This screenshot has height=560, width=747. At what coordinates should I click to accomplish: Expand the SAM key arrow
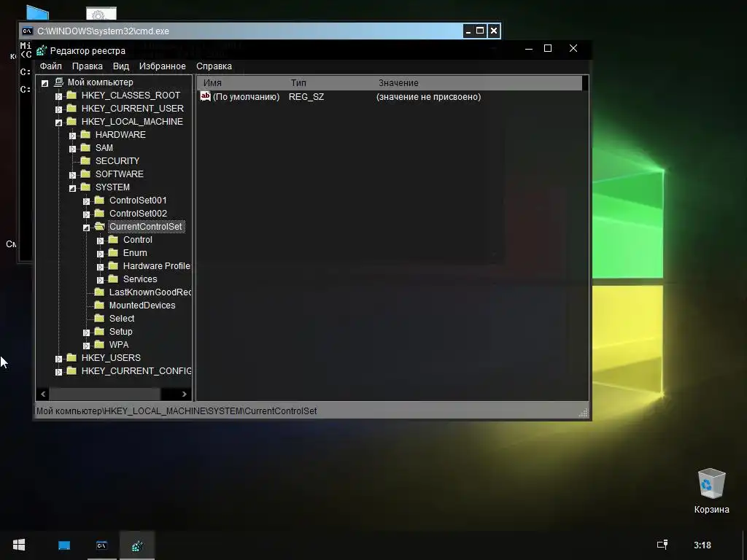tap(72, 149)
